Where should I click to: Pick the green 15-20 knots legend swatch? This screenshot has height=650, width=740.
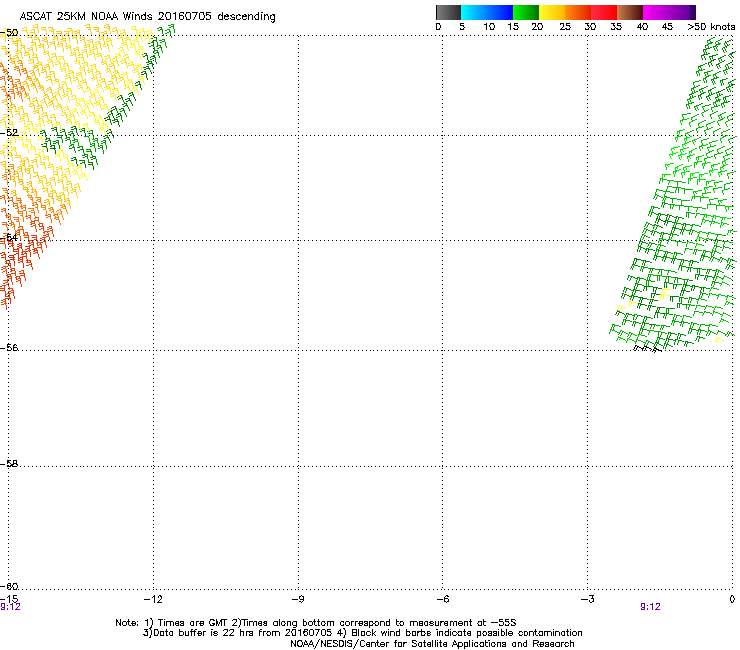tap(526, 12)
